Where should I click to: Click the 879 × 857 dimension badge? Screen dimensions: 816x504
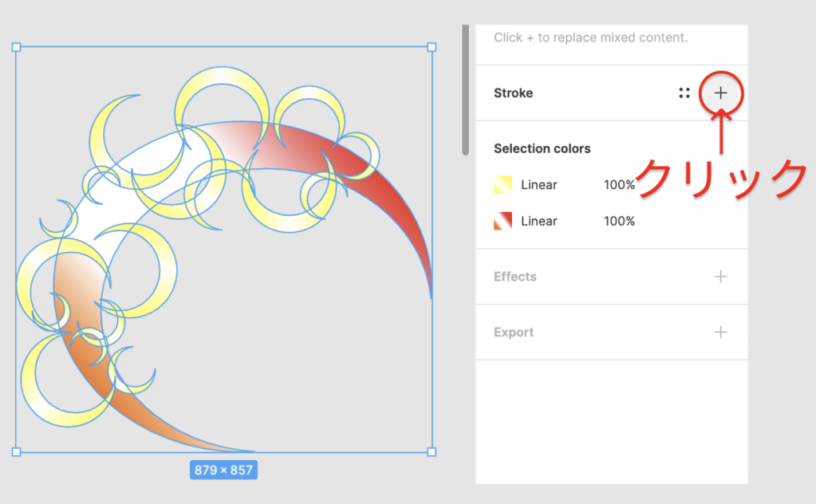pyautogui.click(x=223, y=470)
